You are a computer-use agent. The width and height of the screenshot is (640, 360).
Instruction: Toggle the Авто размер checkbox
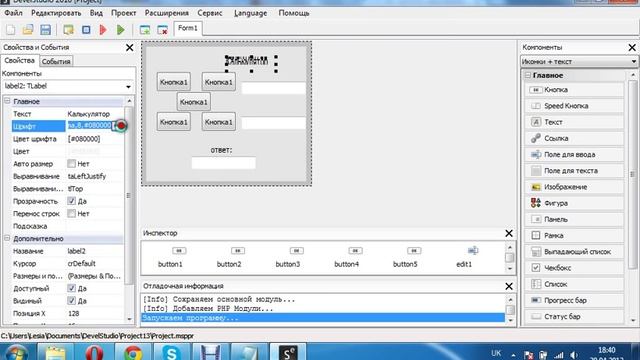[72, 164]
